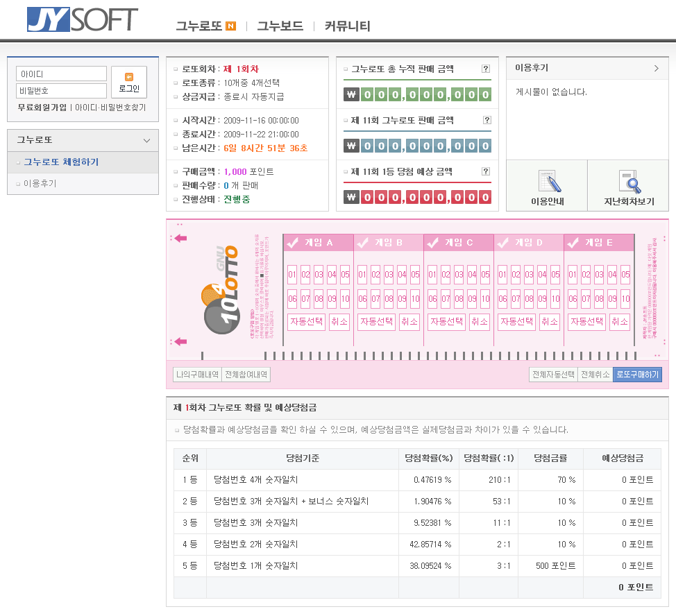Click the 무료회원가입 link
The image size is (676, 616).
click(x=42, y=108)
